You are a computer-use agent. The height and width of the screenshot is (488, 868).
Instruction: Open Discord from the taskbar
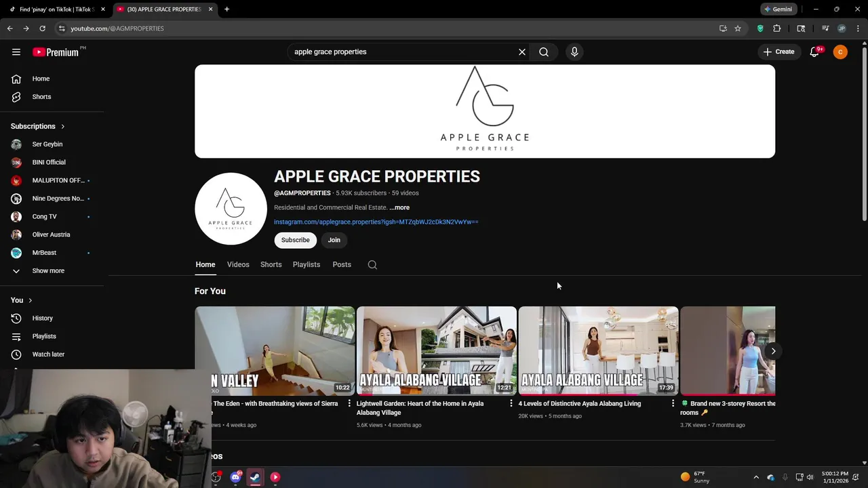click(235, 477)
